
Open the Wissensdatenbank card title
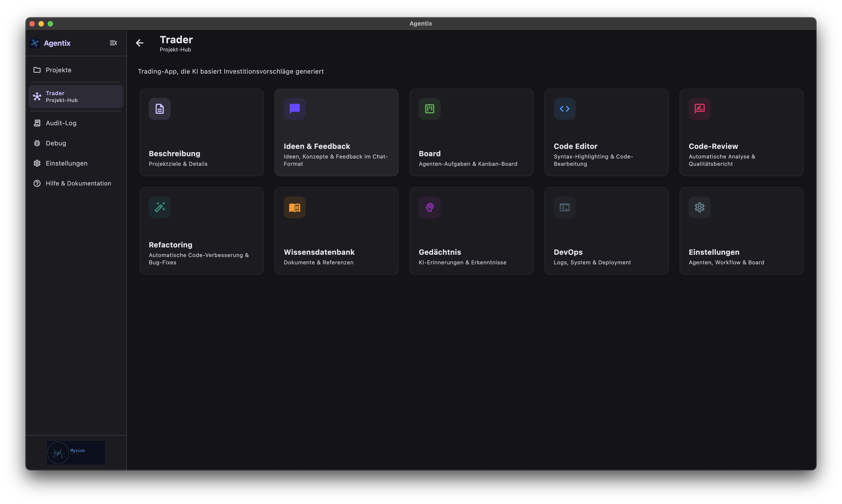(x=319, y=252)
